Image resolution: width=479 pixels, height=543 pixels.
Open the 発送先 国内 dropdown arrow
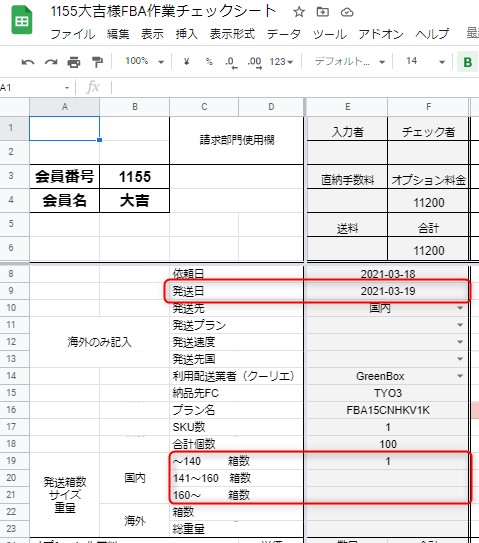pyautogui.click(x=460, y=308)
